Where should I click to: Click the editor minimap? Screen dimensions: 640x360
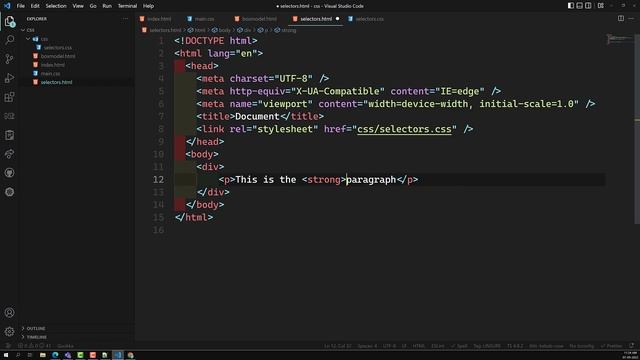619,39
